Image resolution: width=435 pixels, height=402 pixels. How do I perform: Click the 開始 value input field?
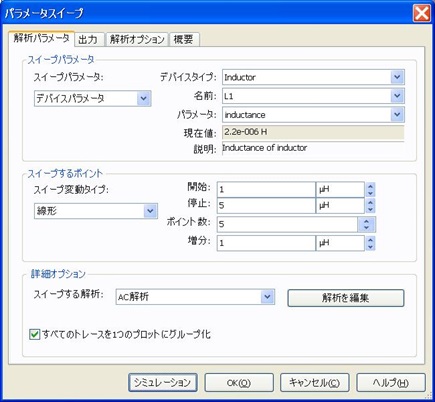(x=266, y=189)
